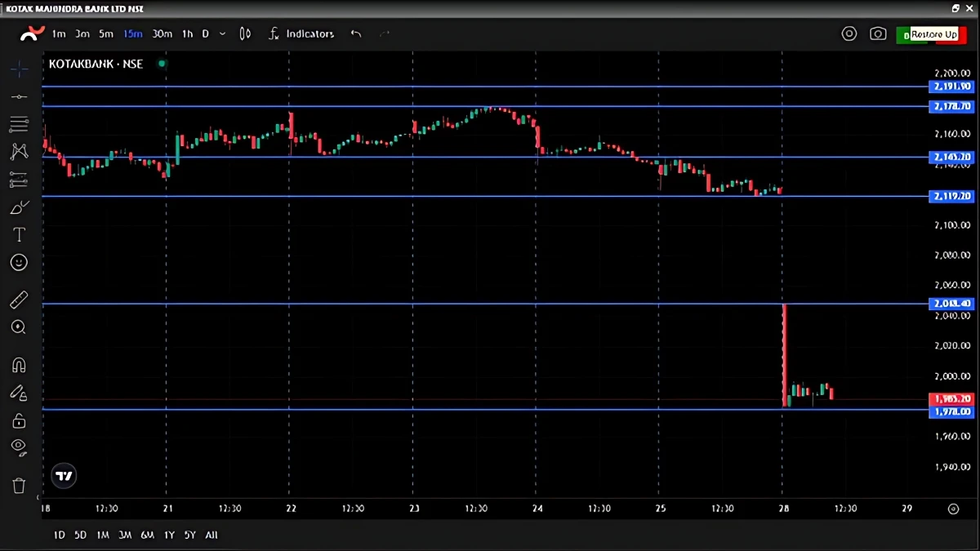Hide all drawings with eye icon
980x551 pixels.
[19, 447]
